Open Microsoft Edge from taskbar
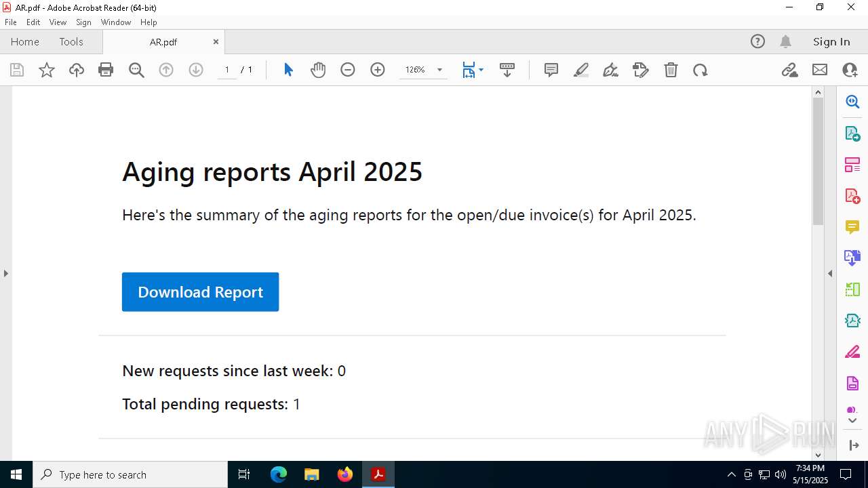The image size is (868, 488). click(279, 474)
